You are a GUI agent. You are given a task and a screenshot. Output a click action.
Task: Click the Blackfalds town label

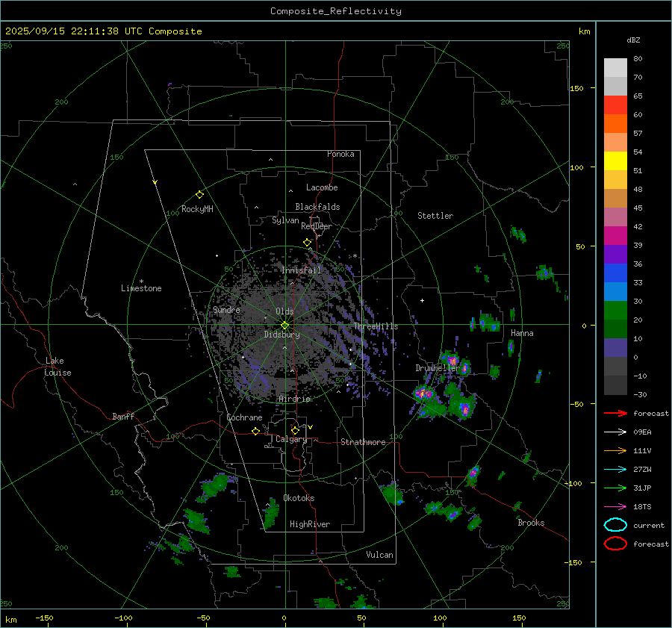(317, 207)
